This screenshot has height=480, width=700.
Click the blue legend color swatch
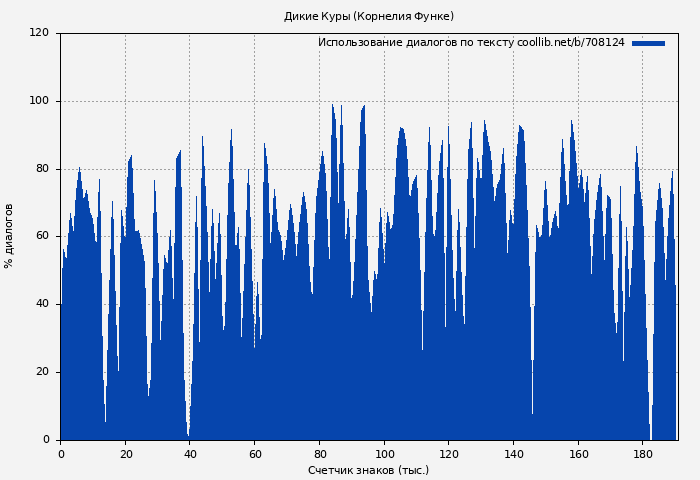(x=648, y=43)
